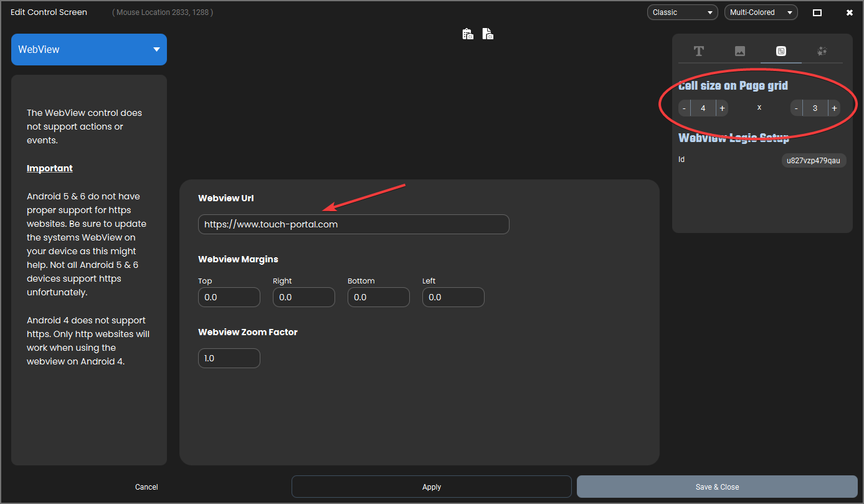Select the logic setup tab icon
Screen dimensions: 864x504
(781, 51)
